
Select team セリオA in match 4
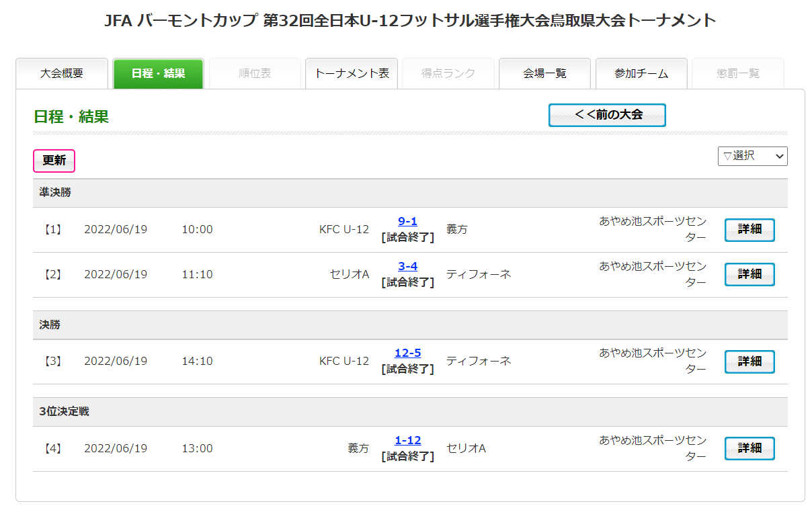tap(466, 448)
